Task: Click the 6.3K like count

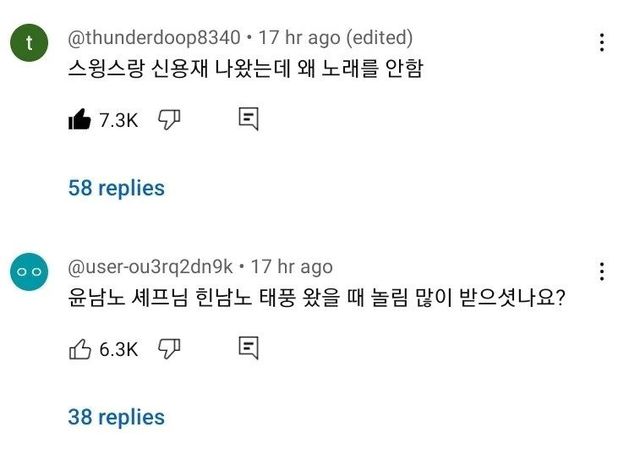Action: pos(118,349)
